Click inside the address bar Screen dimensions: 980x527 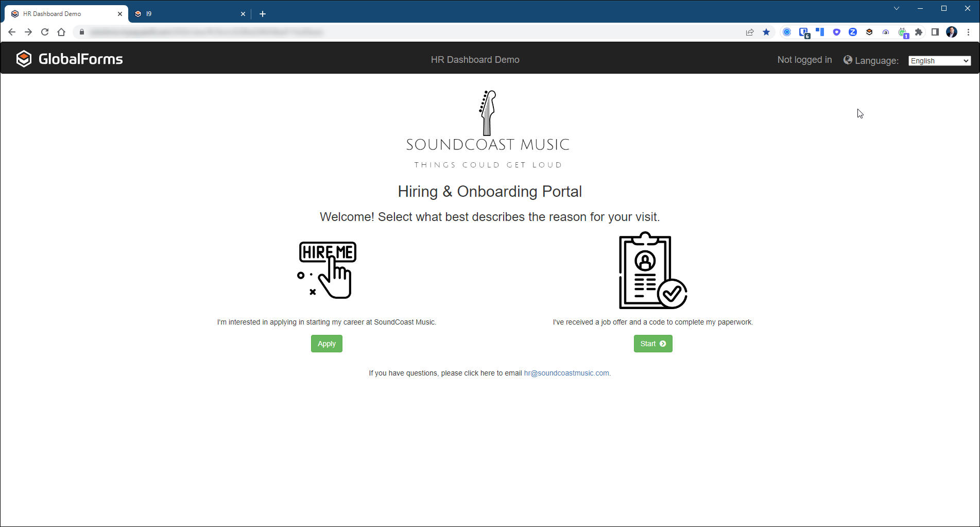(206, 32)
